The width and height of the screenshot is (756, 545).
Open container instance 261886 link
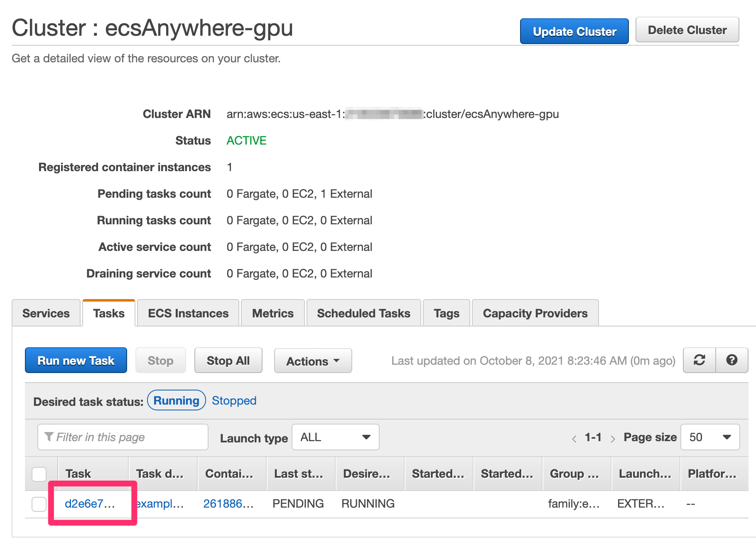click(228, 503)
